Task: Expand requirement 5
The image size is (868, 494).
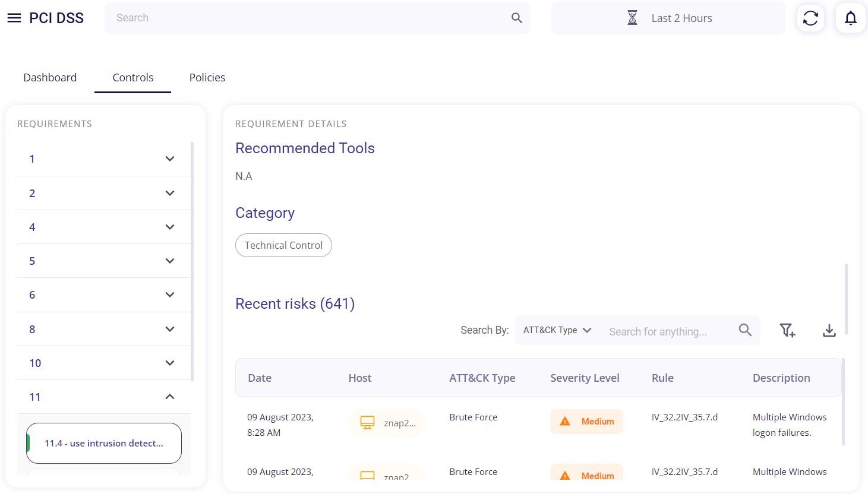Action: tap(104, 261)
